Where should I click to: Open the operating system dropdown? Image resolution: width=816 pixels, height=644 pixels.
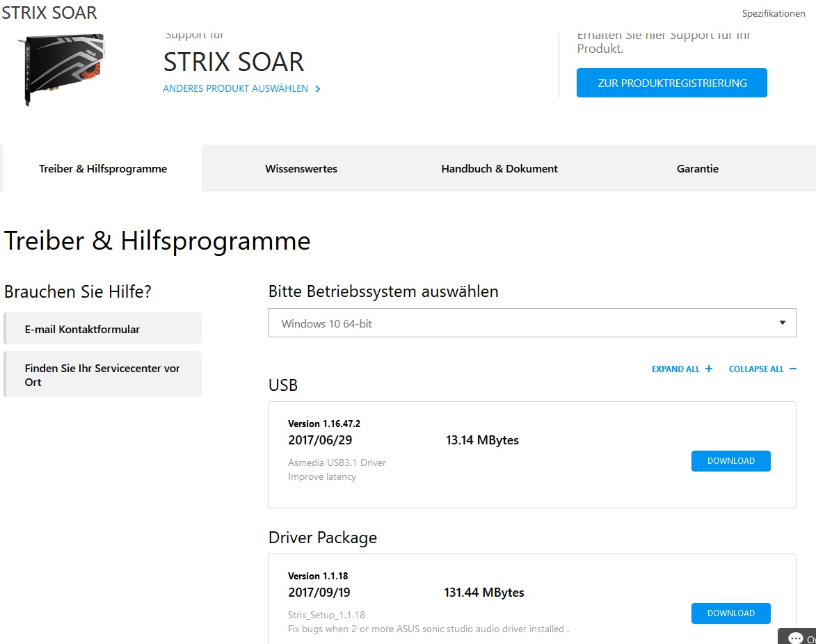(532, 323)
